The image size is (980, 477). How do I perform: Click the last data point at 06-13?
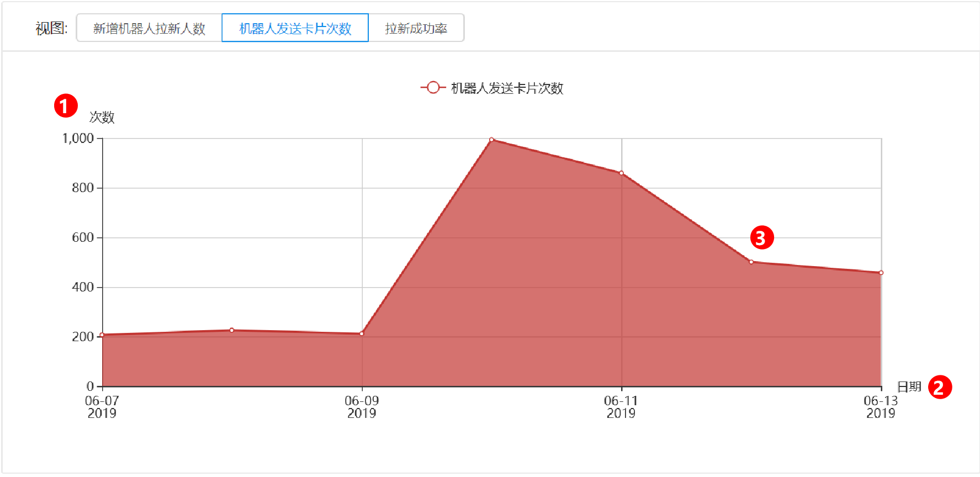tap(881, 273)
